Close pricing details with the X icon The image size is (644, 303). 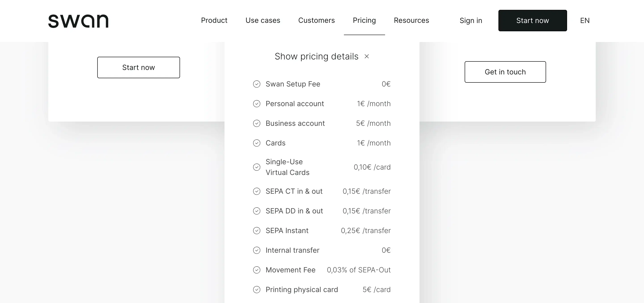[367, 57]
